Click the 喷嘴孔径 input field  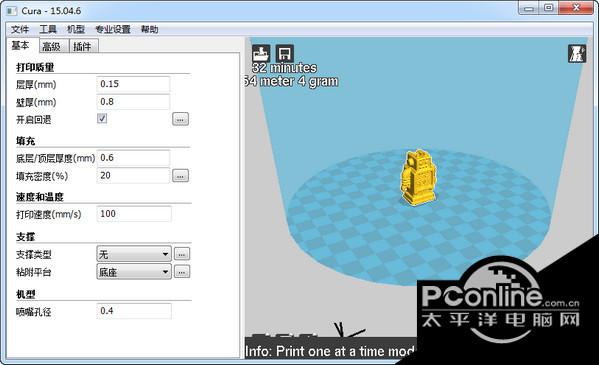[x=134, y=311]
